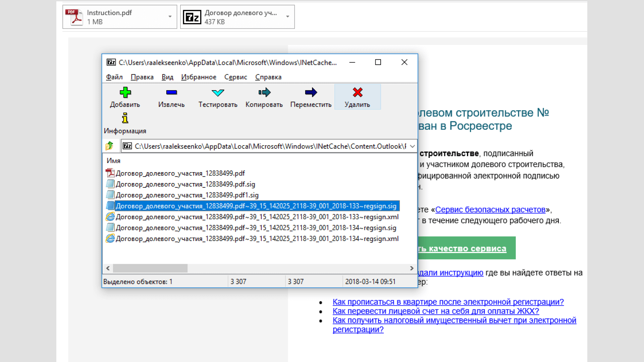
Task: Open the Избранное menu
Action: point(199,77)
